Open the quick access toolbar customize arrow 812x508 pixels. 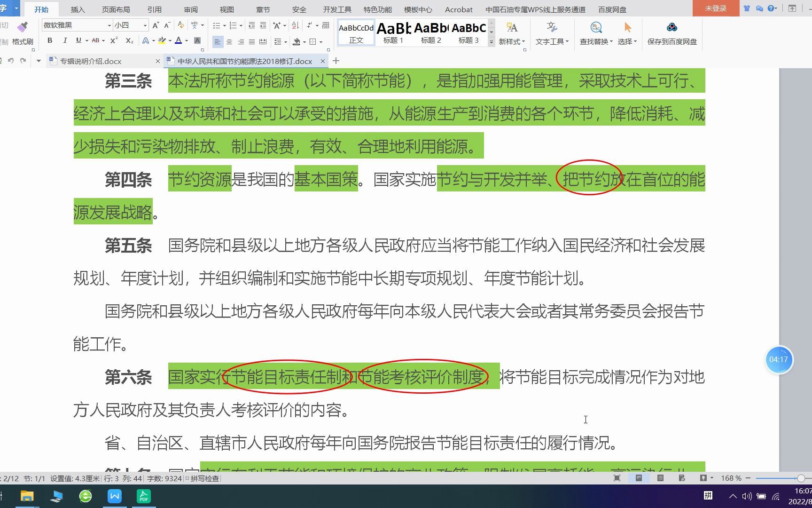click(x=39, y=61)
